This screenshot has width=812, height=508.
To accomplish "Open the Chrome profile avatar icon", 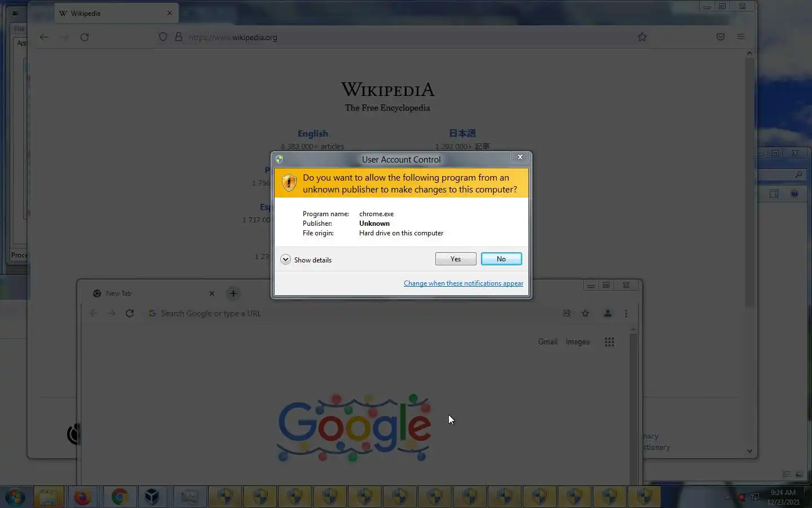I will pyautogui.click(x=607, y=313).
